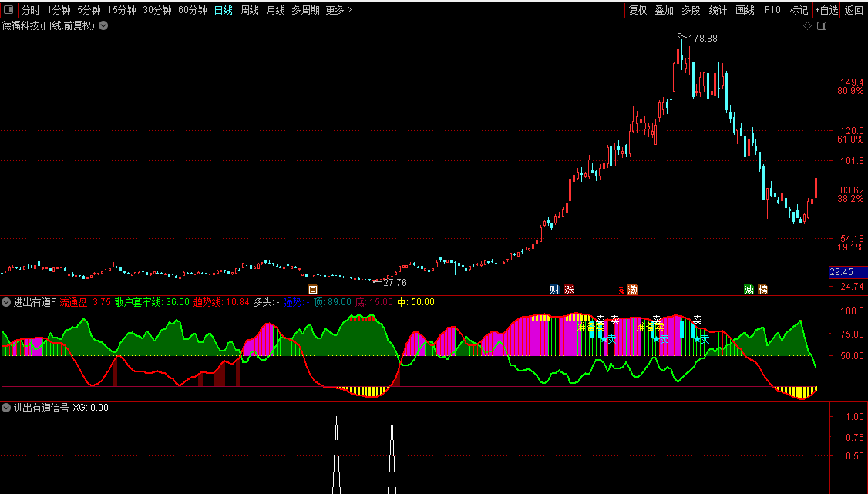The image size is (868, 494).
Task: Click the 多头 indicator label
Action: pos(266,302)
